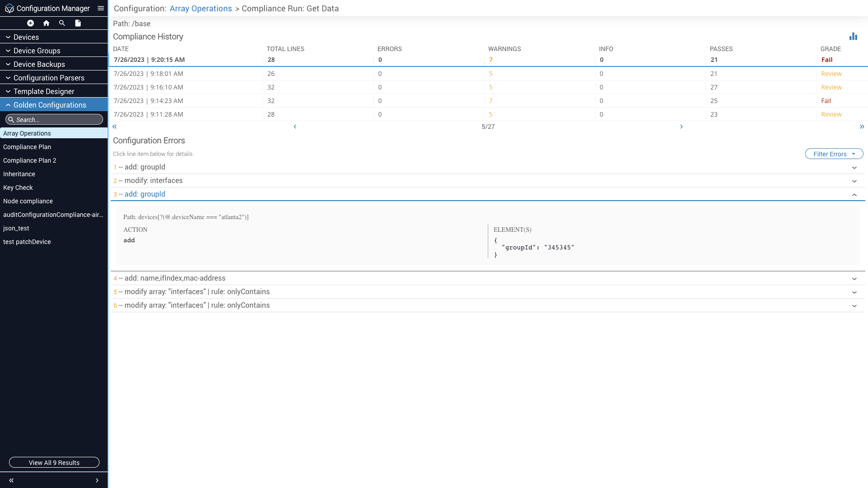The height and width of the screenshot is (488, 868).
Task: Click the Array Operations breadcrumb link
Action: pos(201,9)
